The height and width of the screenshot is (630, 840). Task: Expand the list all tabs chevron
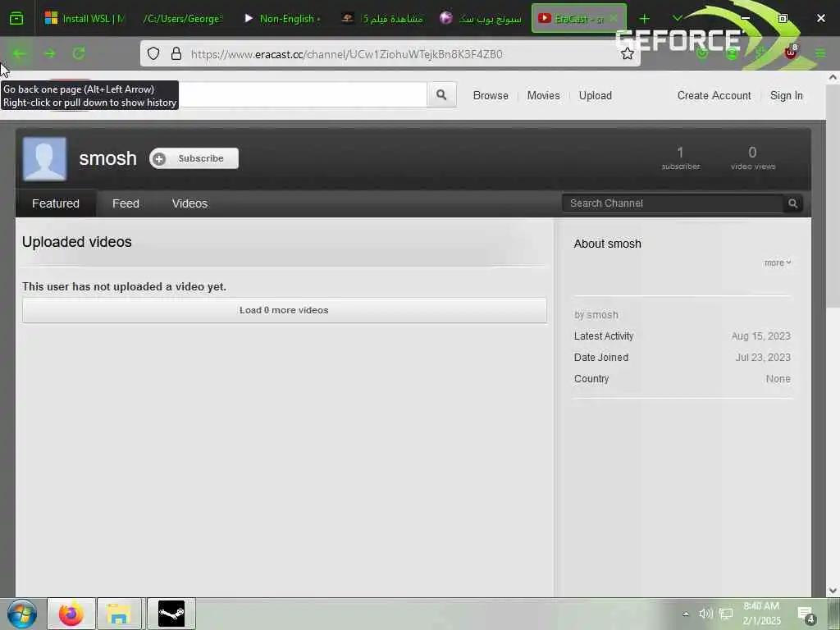click(677, 19)
